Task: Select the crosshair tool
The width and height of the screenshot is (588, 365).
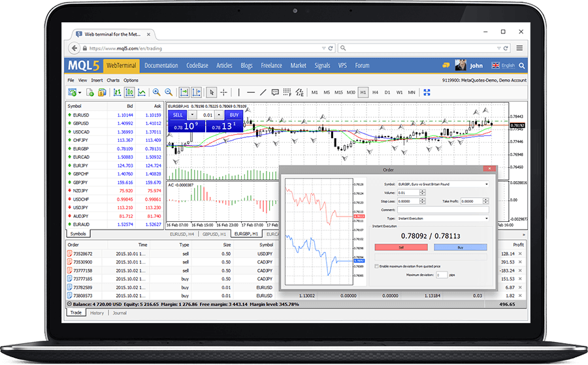Action: [x=224, y=92]
